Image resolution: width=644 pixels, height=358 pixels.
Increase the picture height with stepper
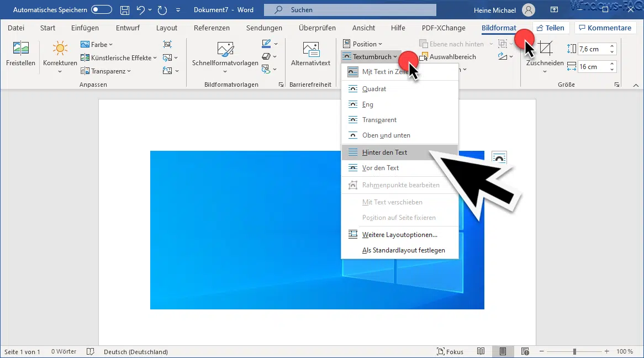612,46
